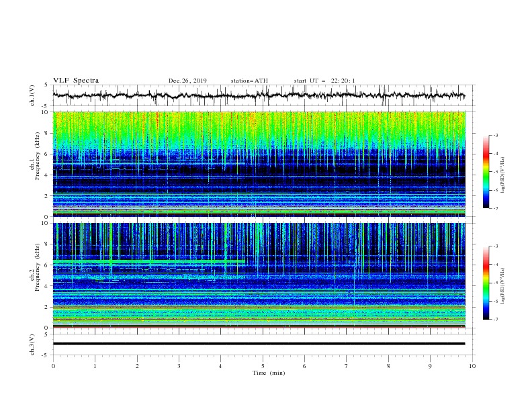Click the 'VLF Spectra' title text
532x411 pixels.
click(x=76, y=81)
